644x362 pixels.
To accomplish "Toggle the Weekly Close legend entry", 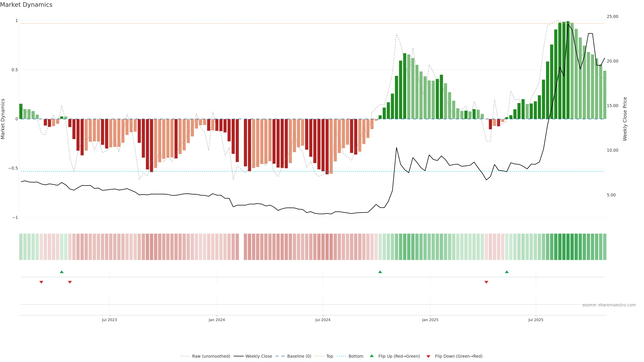I will (x=258, y=356).
